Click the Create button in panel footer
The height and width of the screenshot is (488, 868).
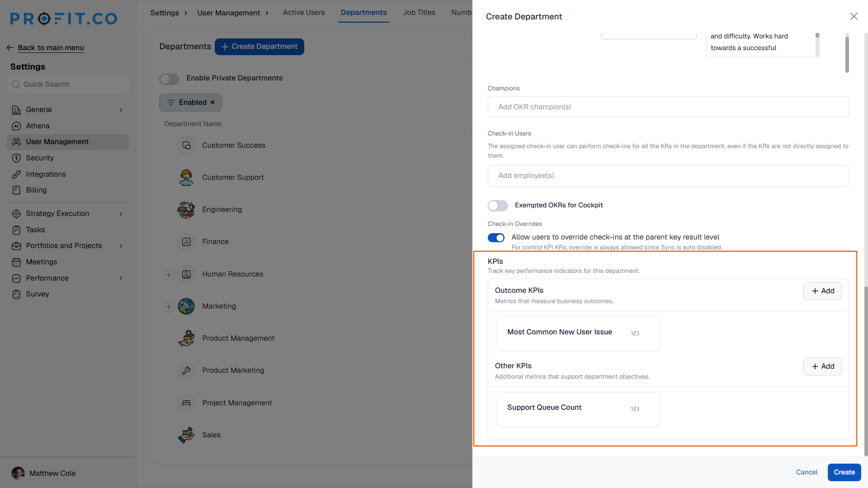point(844,472)
